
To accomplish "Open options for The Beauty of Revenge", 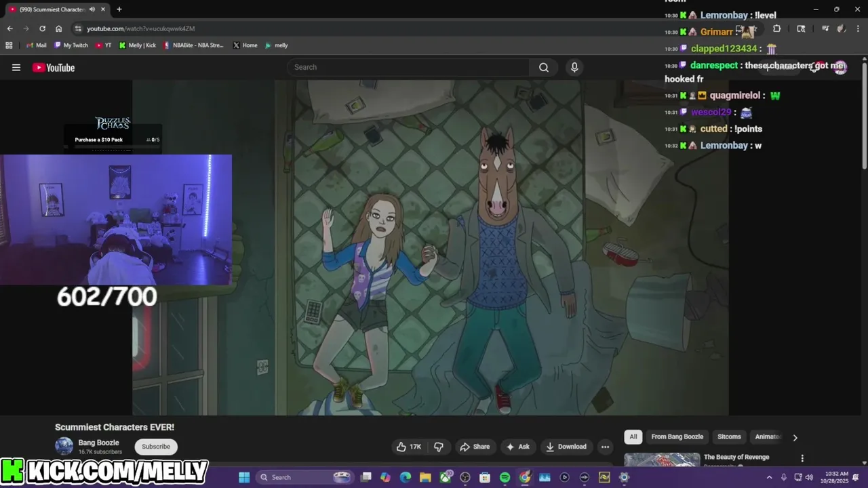I will pyautogui.click(x=802, y=458).
